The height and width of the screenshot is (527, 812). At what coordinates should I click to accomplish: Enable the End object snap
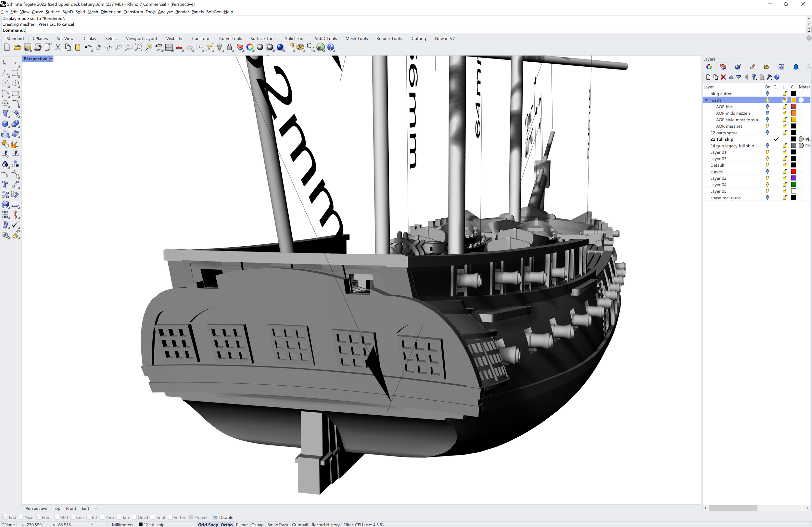pos(6,517)
